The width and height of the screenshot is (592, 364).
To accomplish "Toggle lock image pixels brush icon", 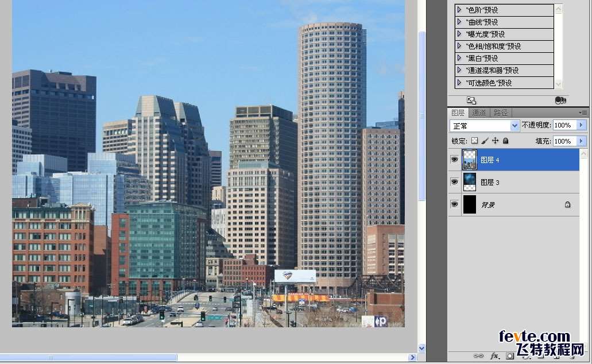I will click(485, 141).
